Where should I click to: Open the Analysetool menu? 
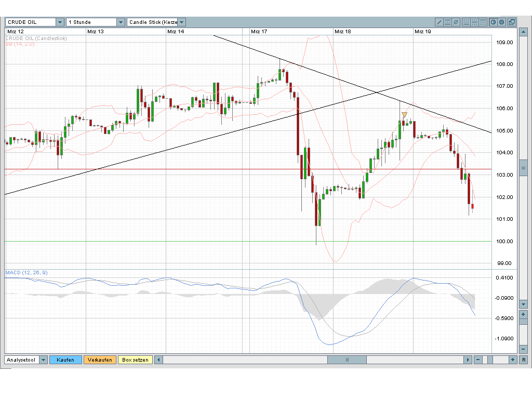pos(21,360)
